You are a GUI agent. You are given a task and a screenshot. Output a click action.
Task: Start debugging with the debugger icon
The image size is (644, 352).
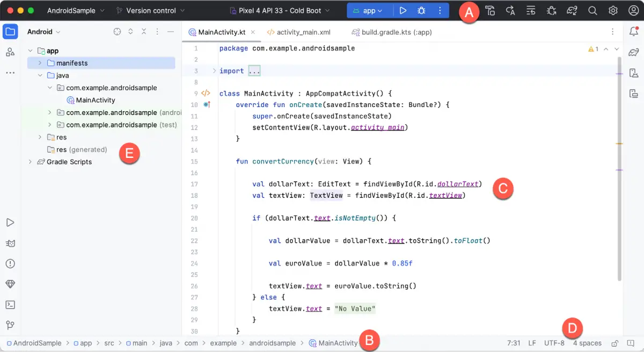click(x=421, y=10)
